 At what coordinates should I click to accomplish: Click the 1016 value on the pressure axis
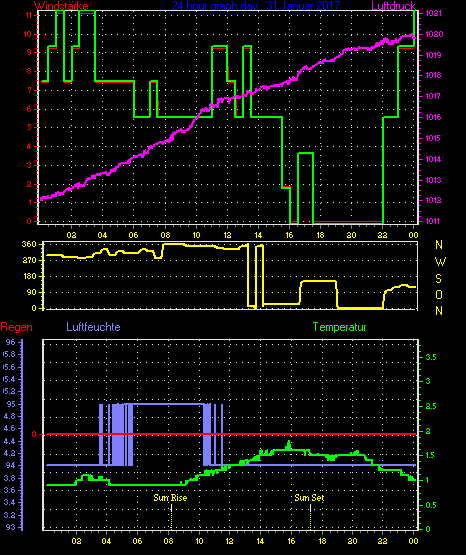(433, 117)
